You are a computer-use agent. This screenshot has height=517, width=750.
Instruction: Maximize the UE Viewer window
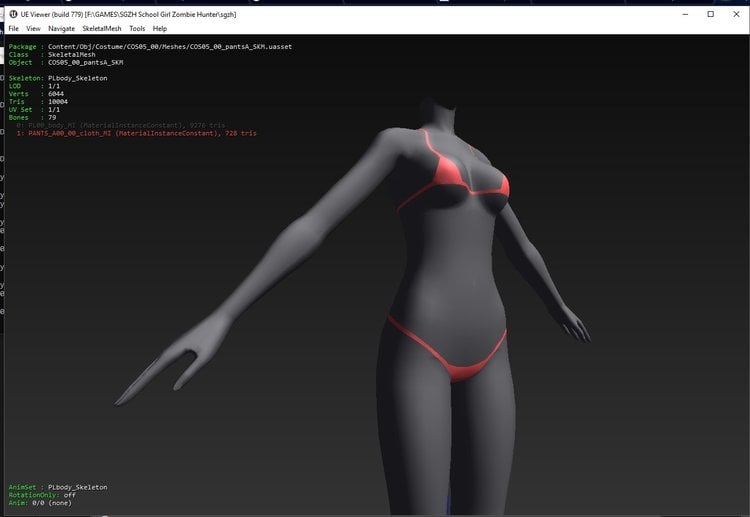(x=711, y=14)
